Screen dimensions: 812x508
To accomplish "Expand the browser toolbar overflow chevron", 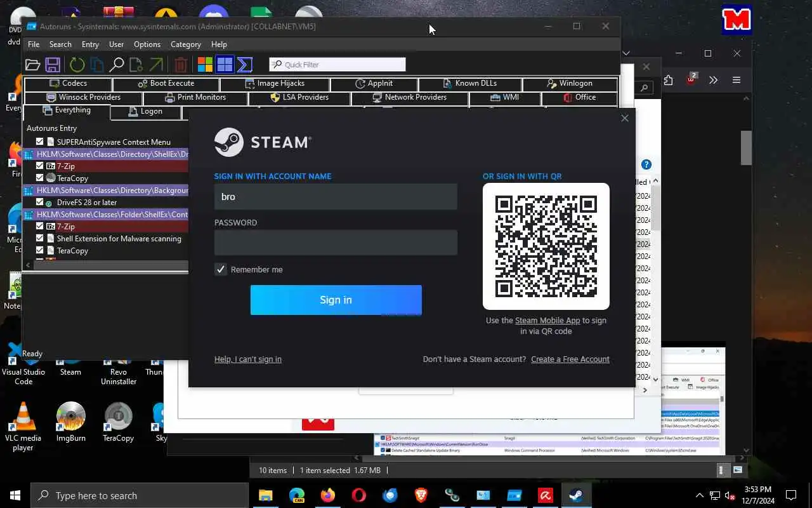I will point(714,80).
